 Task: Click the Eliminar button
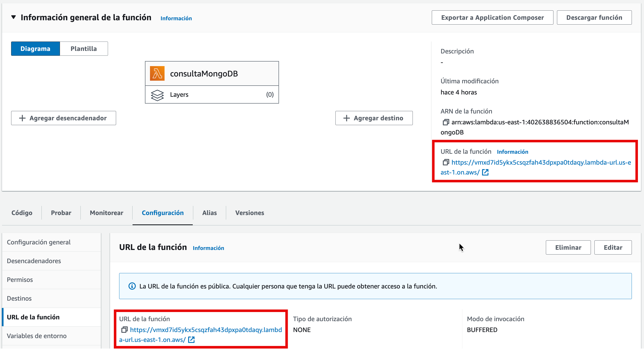click(x=568, y=247)
